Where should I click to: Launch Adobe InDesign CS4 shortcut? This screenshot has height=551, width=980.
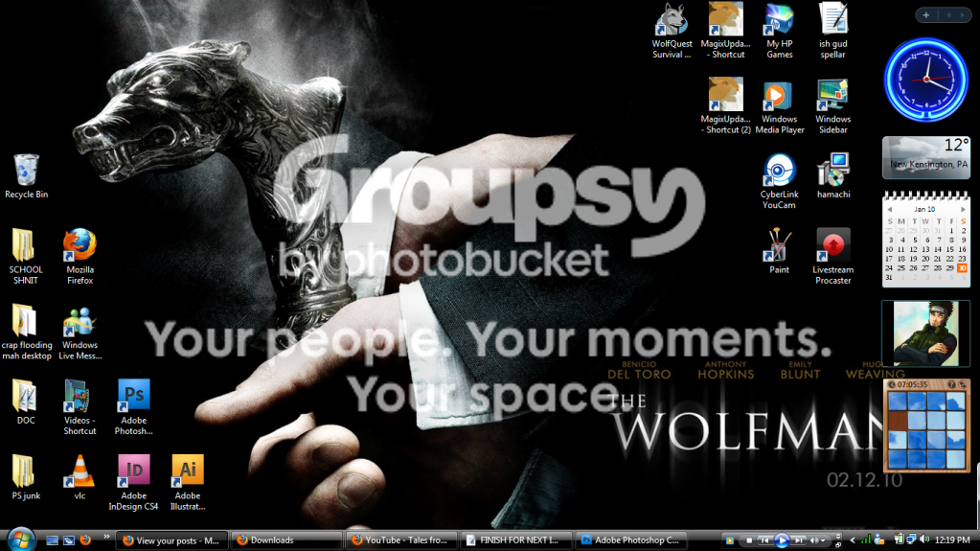pyautogui.click(x=134, y=482)
